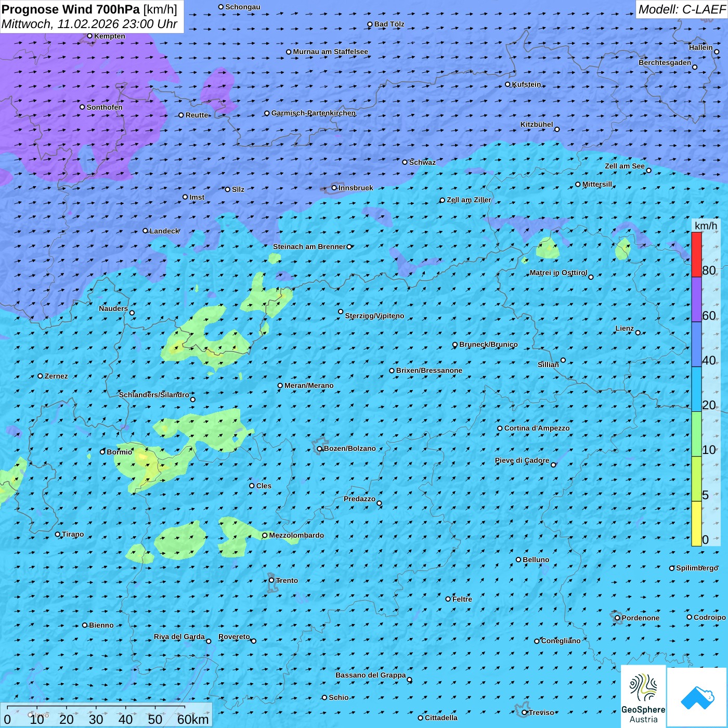Click the Kempten city marker
The image size is (728, 728).
(x=89, y=36)
